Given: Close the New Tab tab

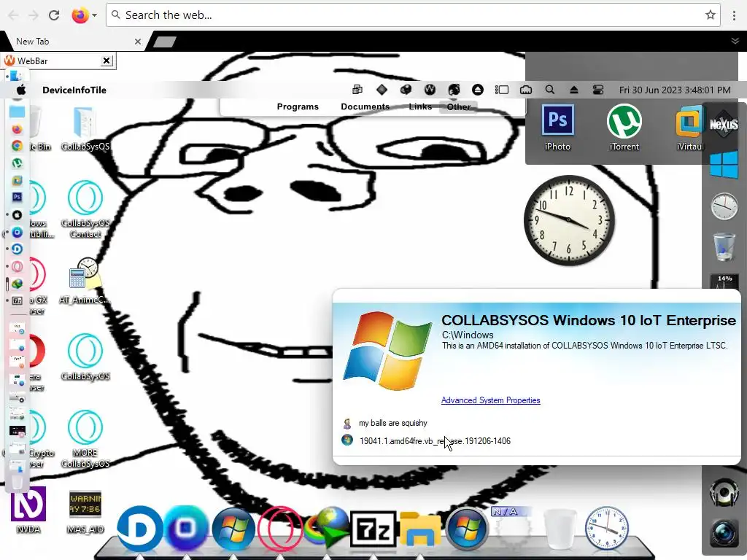Looking at the screenshot, I should pyautogui.click(x=138, y=42).
